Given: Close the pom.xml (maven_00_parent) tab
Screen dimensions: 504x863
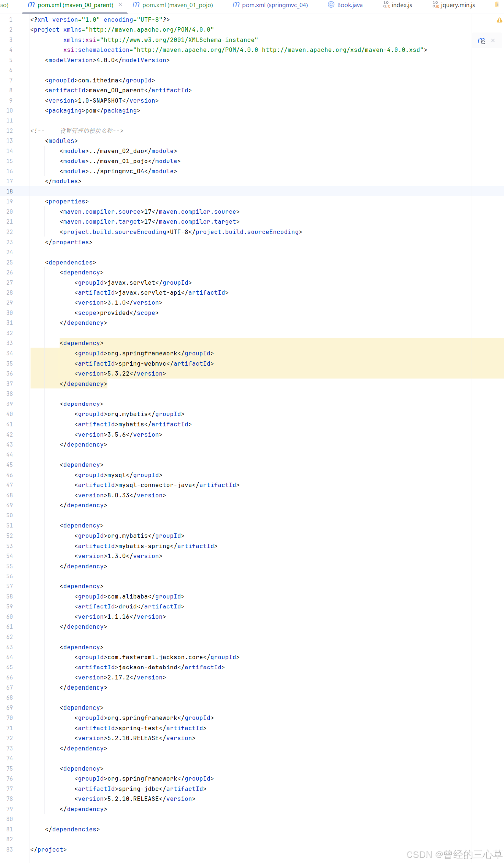Looking at the screenshot, I should [x=120, y=5].
